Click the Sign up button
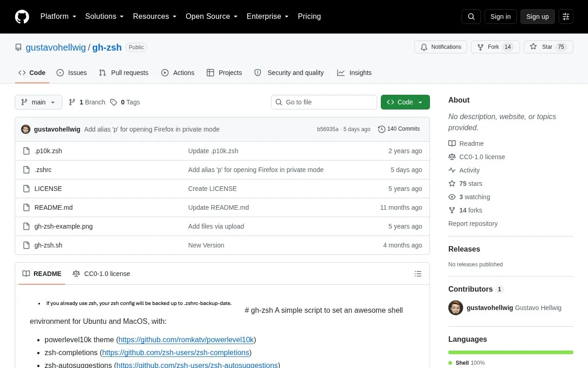This screenshot has width=588, height=368. point(537,17)
